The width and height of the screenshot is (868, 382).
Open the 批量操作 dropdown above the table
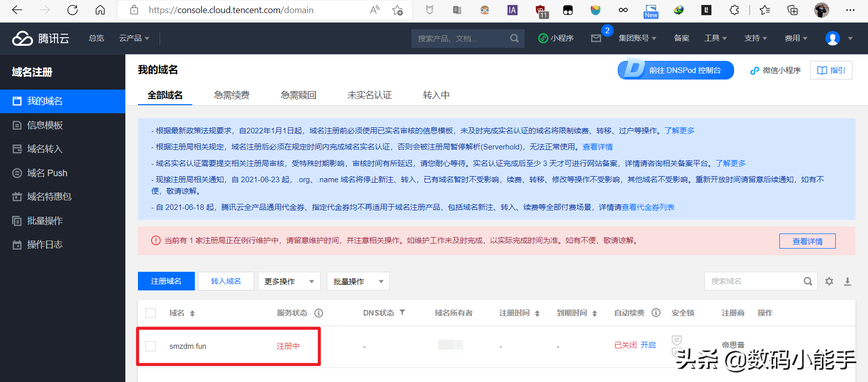coord(358,281)
